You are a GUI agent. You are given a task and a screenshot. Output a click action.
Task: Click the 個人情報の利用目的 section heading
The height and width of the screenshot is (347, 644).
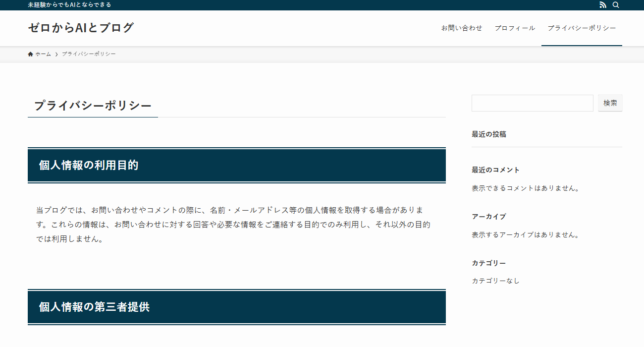[x=237, y=165]
